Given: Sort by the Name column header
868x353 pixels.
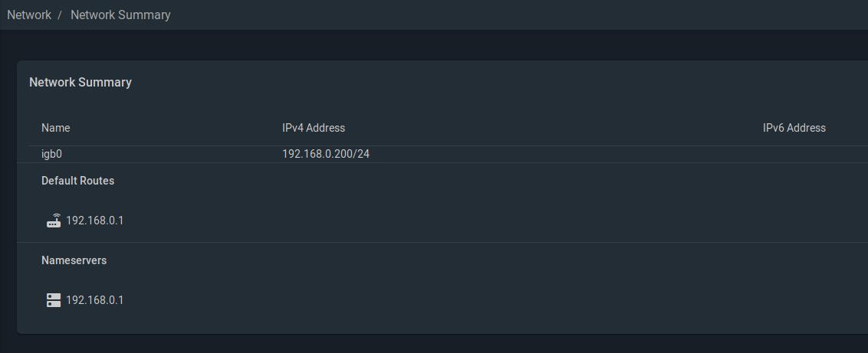Looking at the screenshot, I should pos(55,128).
